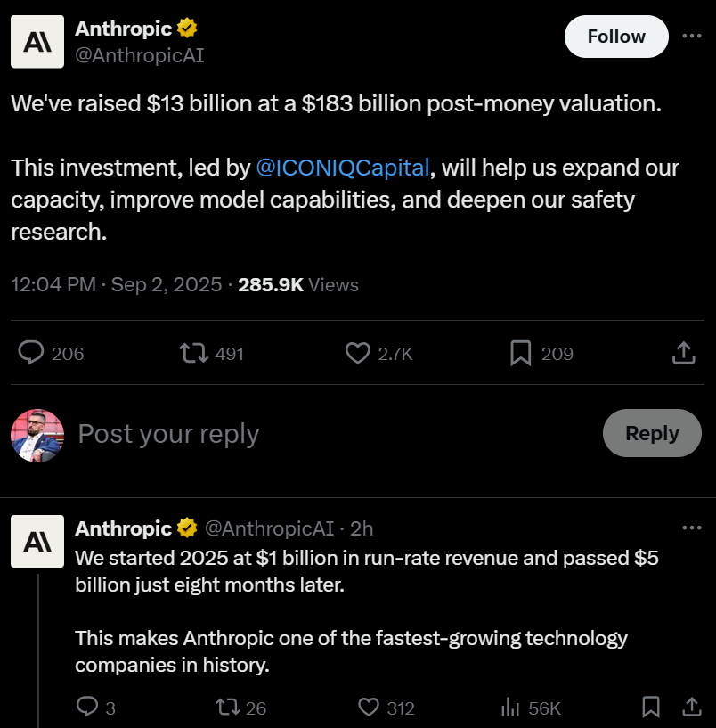Open the 12:04 PM Sep 2 timestamp
Image resolution: width=716 pixels, height=728 pixels.
(x=116, y=285)
